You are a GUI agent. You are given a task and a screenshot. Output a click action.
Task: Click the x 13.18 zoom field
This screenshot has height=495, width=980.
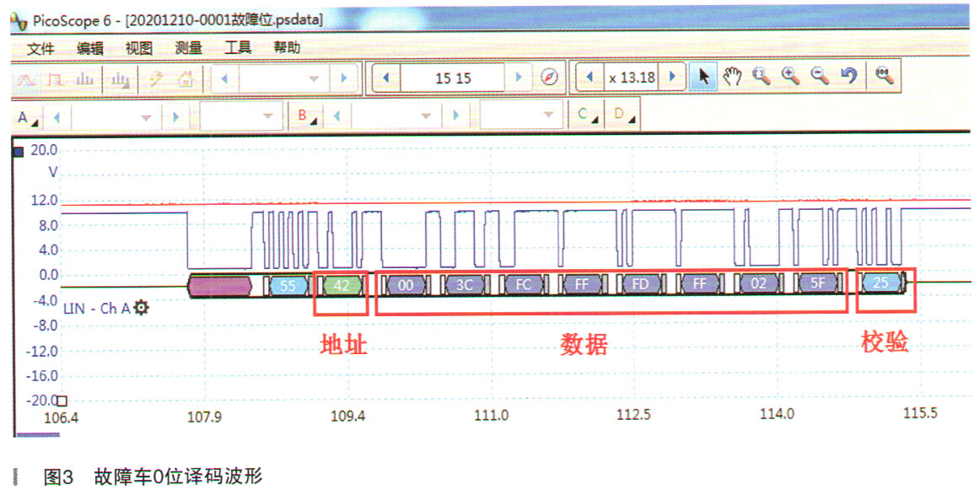click(x=631, y=78)
